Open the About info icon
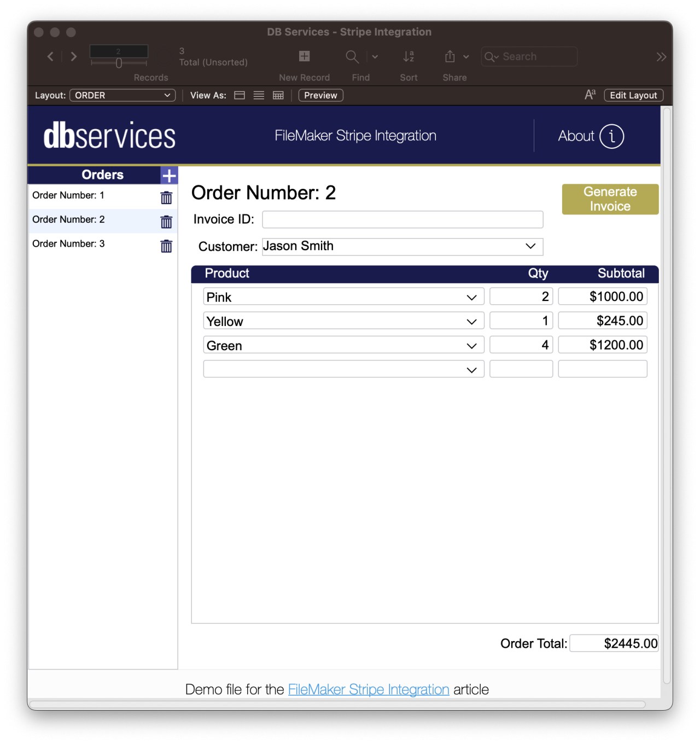700x744 pixels. (611, 136)
